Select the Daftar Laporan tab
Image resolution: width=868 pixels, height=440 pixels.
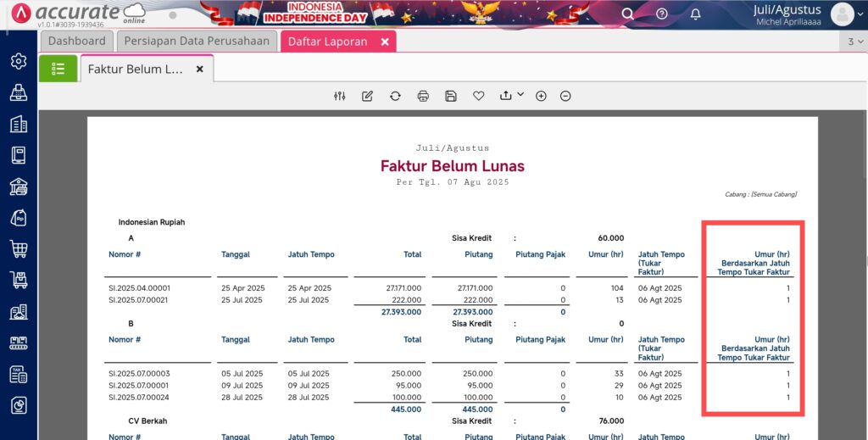click(x=327, y=42)
